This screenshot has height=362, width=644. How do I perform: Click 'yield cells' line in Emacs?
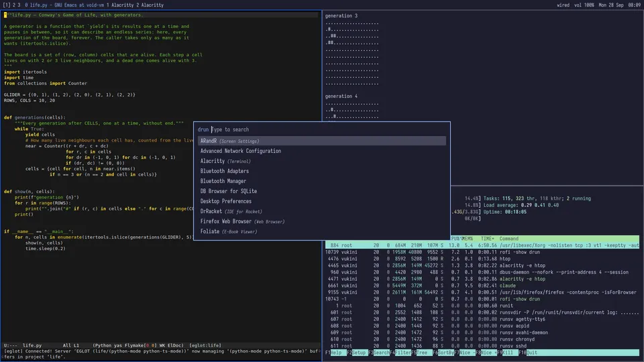(40, 135)
